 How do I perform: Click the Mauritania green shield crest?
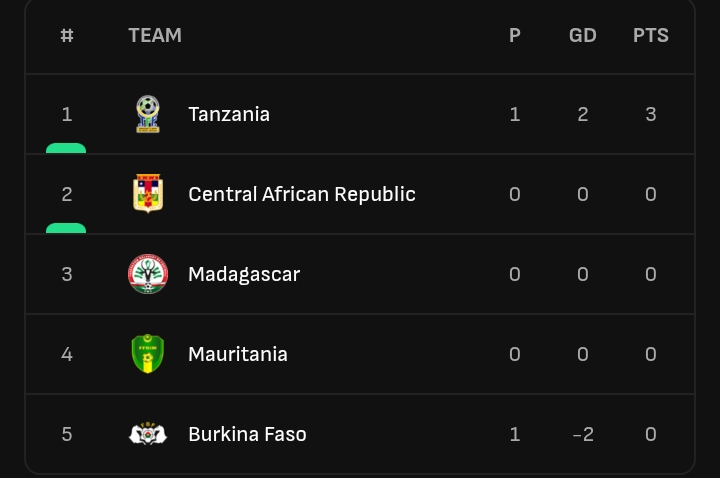coord(148,354)
